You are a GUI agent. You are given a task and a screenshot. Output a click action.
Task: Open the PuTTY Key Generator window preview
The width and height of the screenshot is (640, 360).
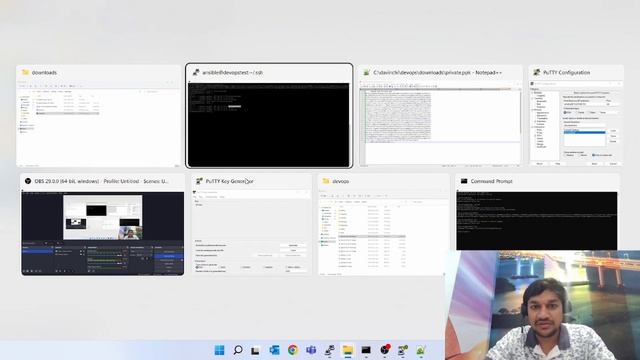pos(251,226)
